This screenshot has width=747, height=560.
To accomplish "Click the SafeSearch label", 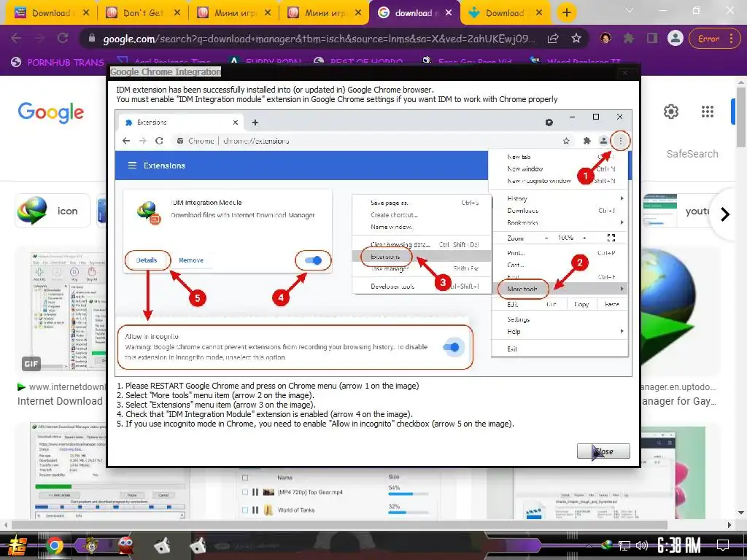I will tap(692, 154).
